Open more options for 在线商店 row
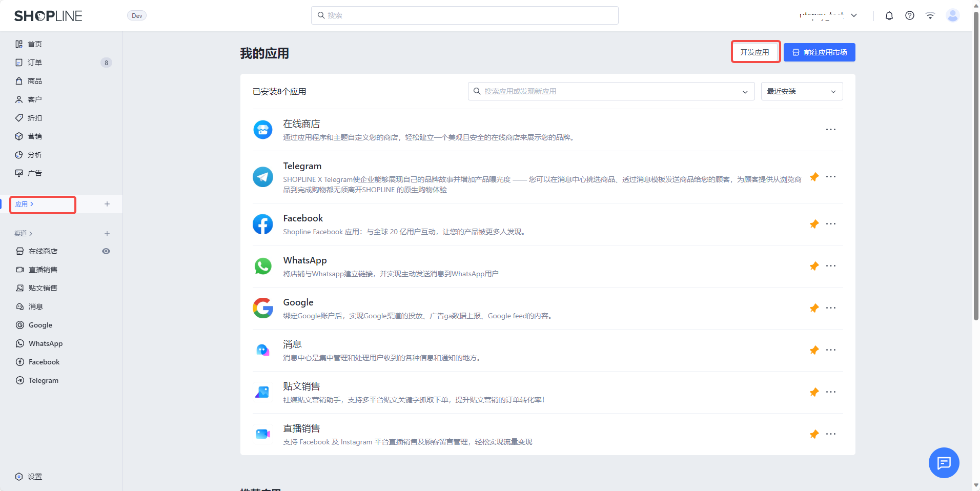Viewport: 980px width, 491px height. [x=831, y=130]
